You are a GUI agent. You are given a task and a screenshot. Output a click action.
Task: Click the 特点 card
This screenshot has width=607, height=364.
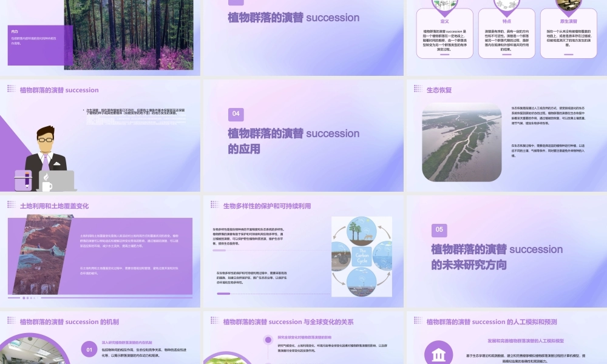tap(507, 33)
